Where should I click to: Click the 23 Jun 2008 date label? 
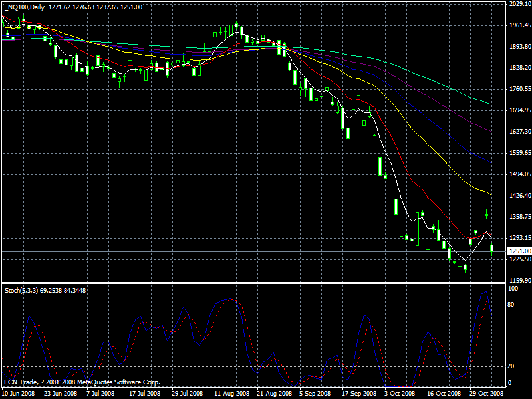pyautogui.click(x=61, y=394)
